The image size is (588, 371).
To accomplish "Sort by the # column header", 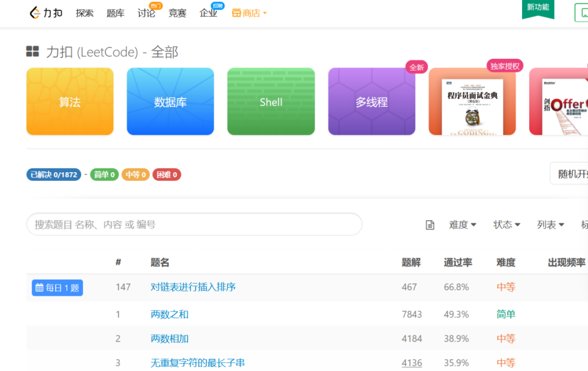I will (x=118, y=262).
